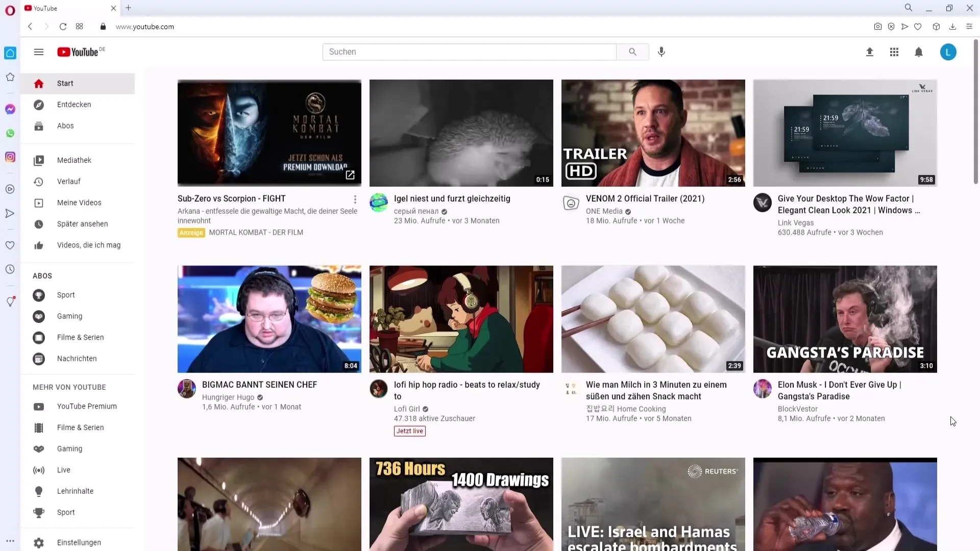Open the Sport subscription in ABOS
980x551 pixels.
[x=78, y=295]
